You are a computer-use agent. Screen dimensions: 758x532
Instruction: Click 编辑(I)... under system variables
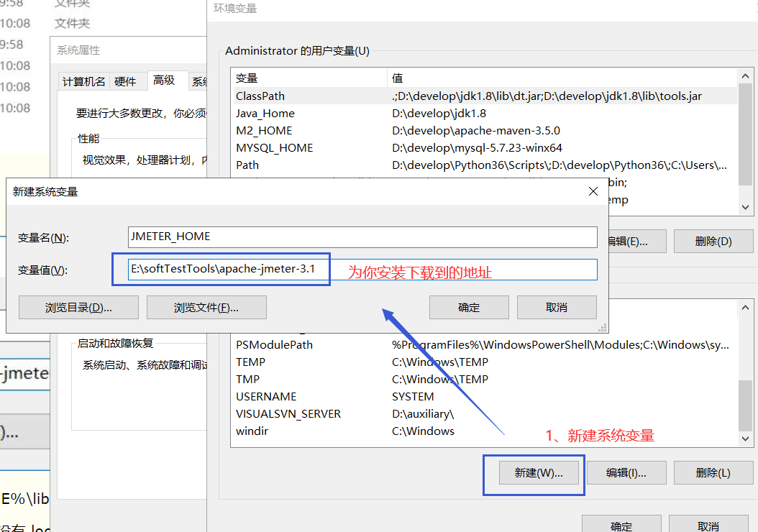click(x=626, y=472)
